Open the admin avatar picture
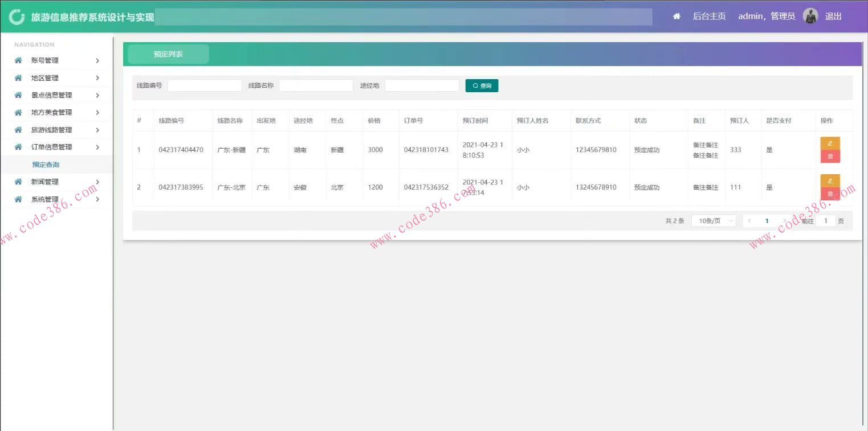868x431 pixels. (810, 16)
